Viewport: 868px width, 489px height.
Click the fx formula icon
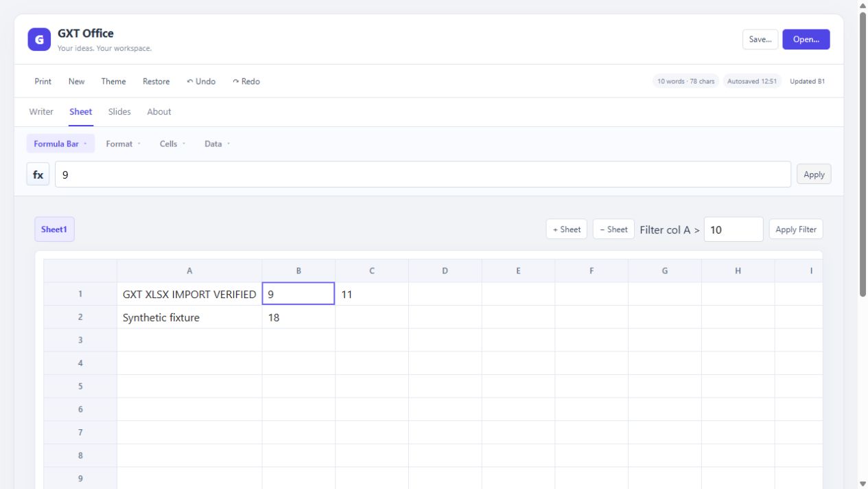[38, 174]
